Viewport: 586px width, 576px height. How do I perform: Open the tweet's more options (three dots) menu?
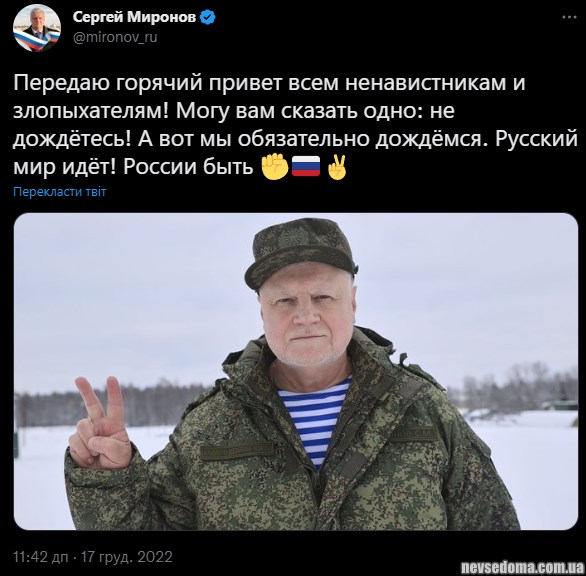pos(569,17)
